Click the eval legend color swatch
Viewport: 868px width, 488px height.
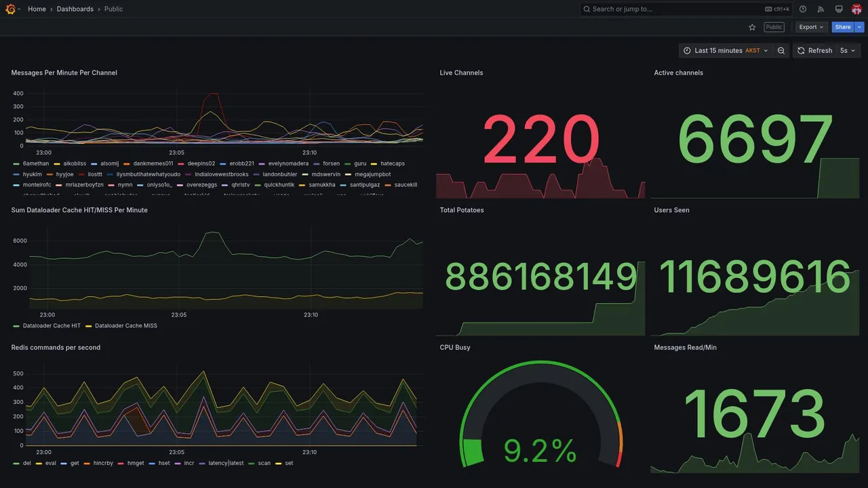pos(39,463)
